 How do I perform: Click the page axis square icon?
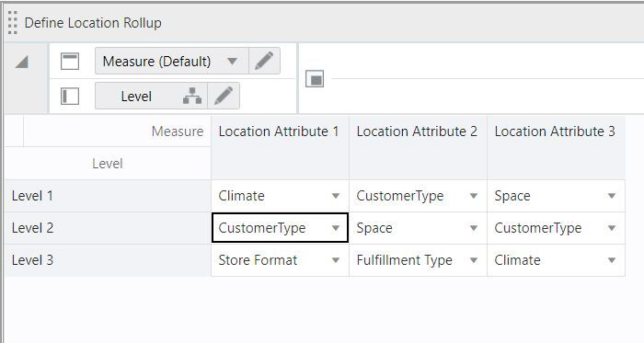pyautogui.click(x=315, y=79)
